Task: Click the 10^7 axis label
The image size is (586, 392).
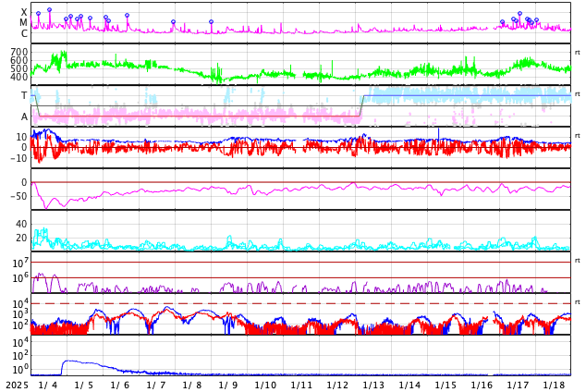Action: tap(19, 263)
